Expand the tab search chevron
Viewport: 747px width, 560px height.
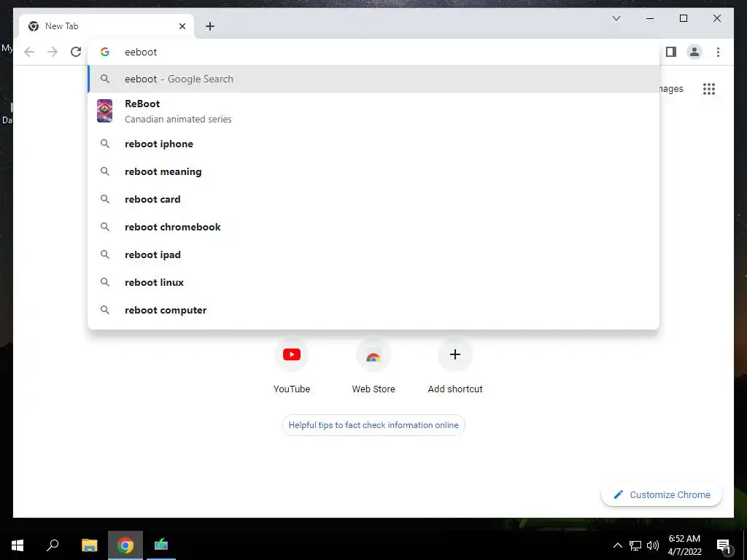coord(616,18)
